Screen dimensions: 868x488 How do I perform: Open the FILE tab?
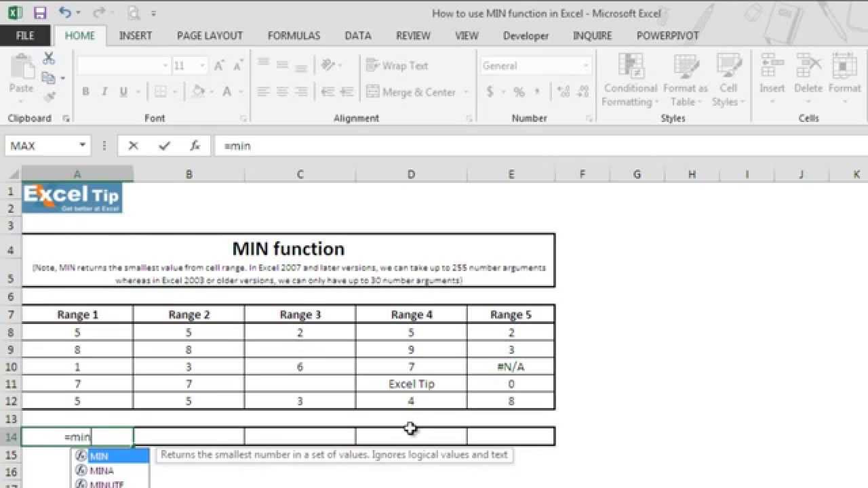(x=25, y=35)
